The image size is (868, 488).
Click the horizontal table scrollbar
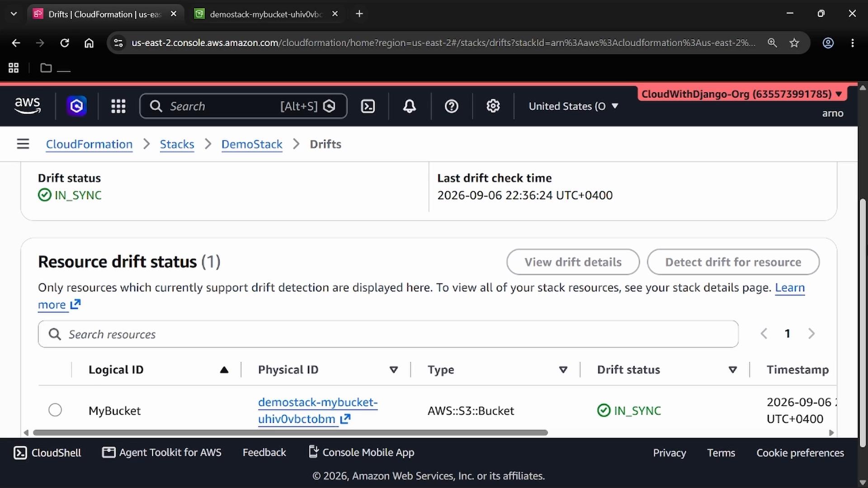290,432
